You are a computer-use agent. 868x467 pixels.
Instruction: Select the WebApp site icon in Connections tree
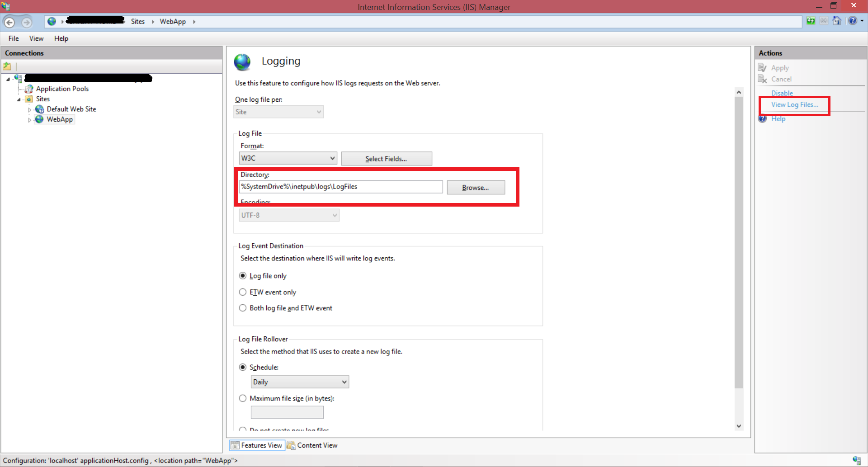click(40, 119)
